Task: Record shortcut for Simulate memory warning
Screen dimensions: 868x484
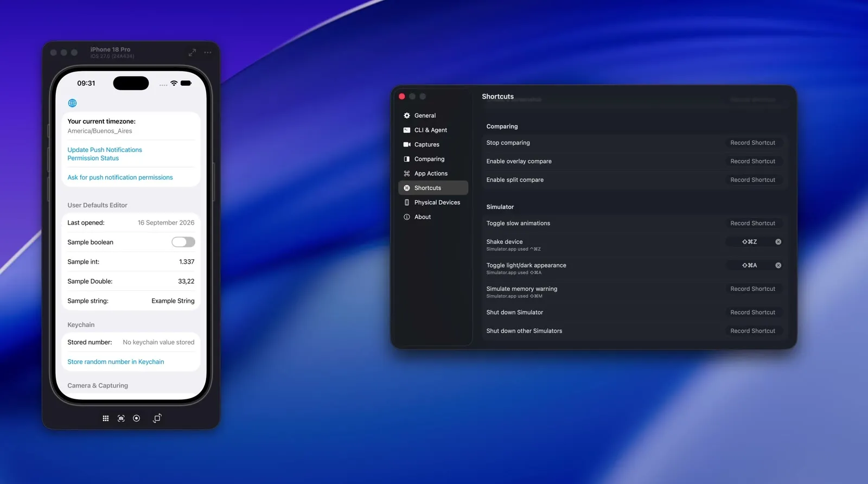Action: click(x=753, y=289)
